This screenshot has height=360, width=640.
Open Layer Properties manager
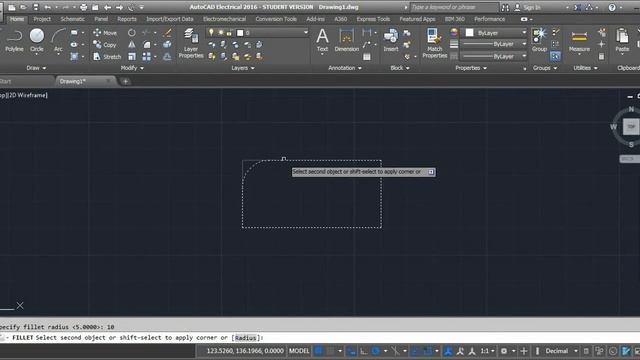pos(191,43)
